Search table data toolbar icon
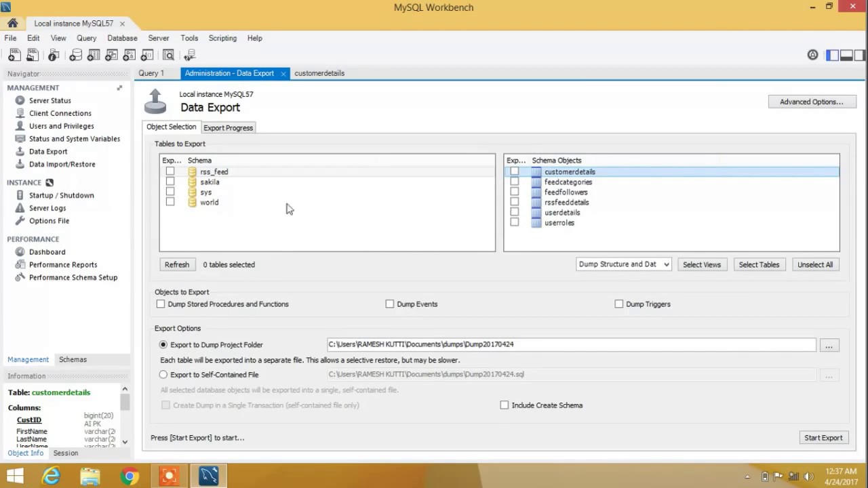This screenshot has height=488, width=868. click(x=168, y=55)
